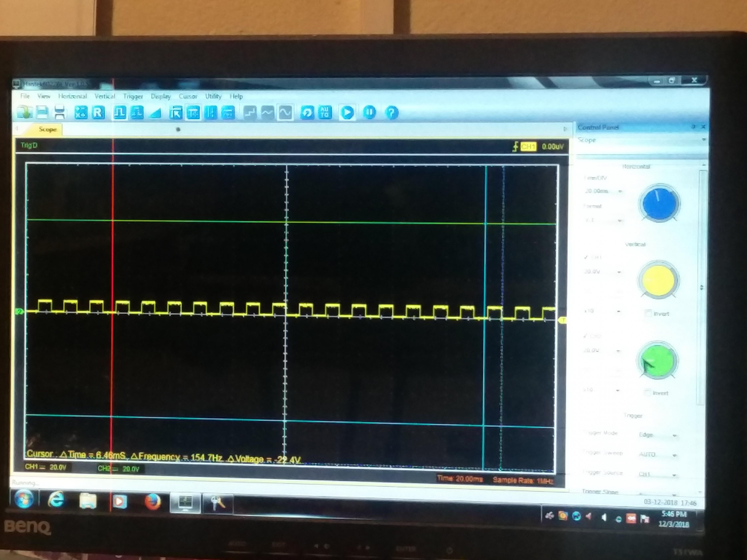Click the arrow pointer cursor toolbar icon
This screenshot has height=560, width=747.
click(x=176, y=113)
